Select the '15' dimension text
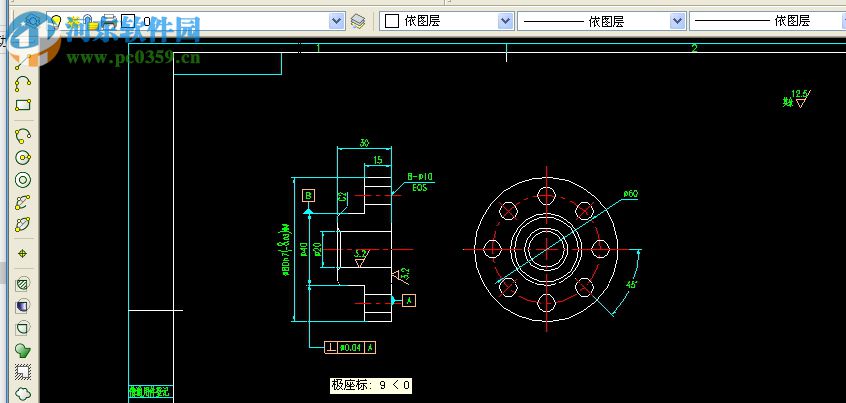 coord(378,160)
